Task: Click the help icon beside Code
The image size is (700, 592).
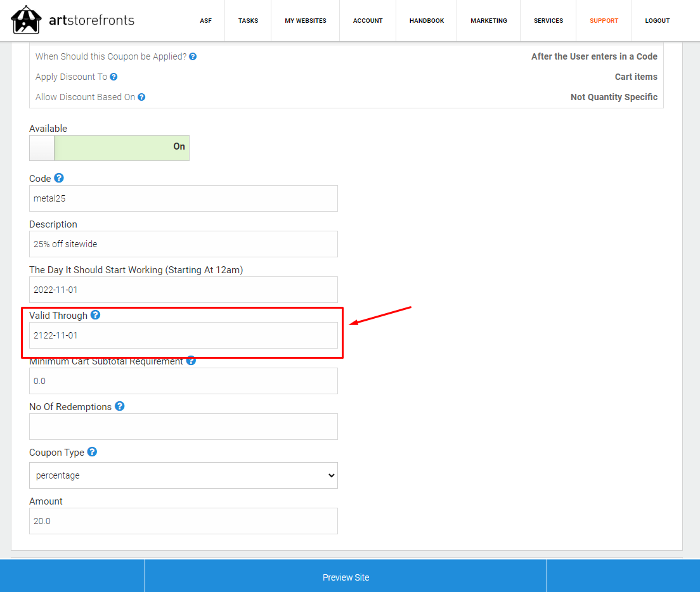Action: click(x=59, y=178)
